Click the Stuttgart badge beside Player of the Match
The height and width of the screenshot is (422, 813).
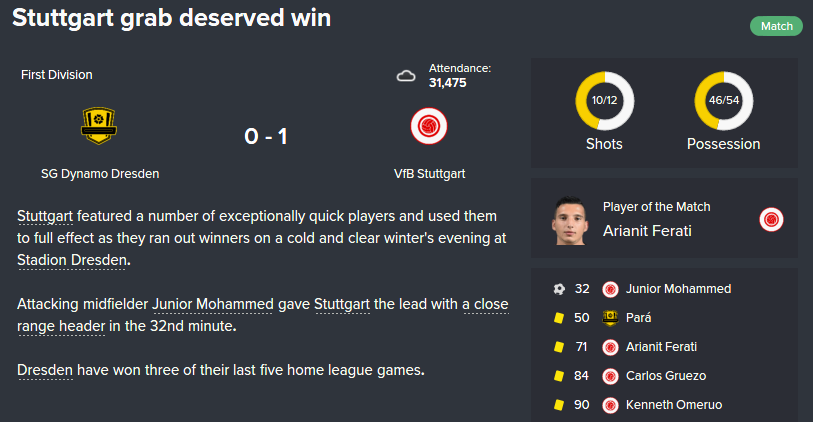point(771,219)
